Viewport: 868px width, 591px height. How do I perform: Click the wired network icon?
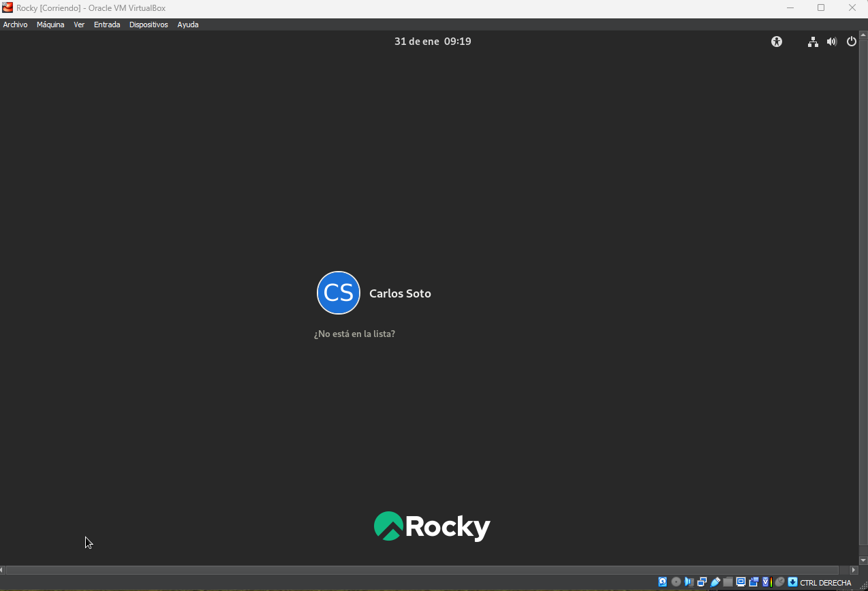tap(813, 42)
